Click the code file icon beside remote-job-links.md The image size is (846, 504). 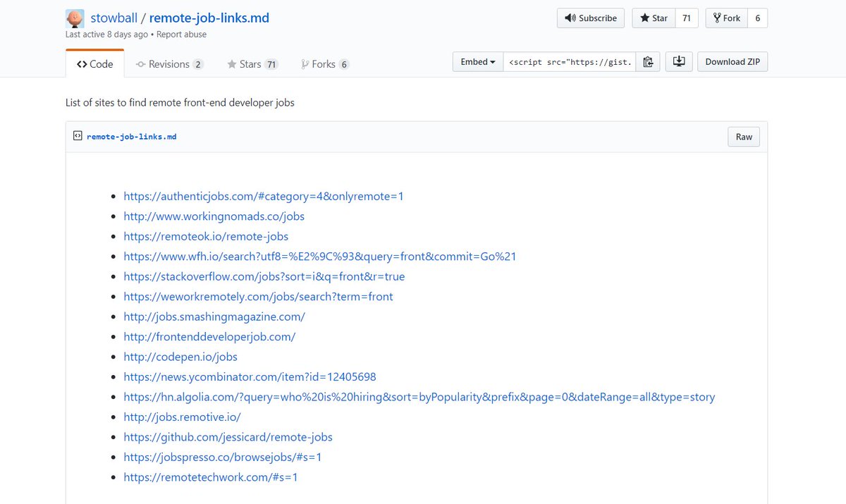click(x=78, y=136)
